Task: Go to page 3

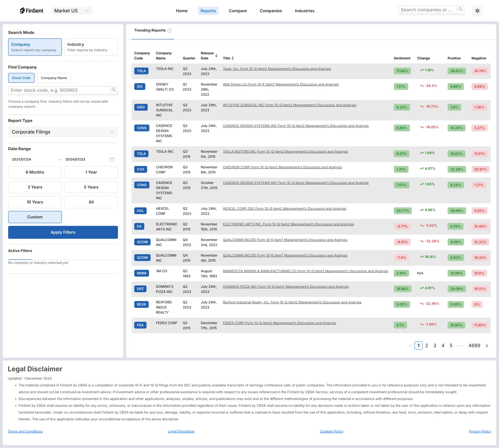Action: tap(435, 346)
